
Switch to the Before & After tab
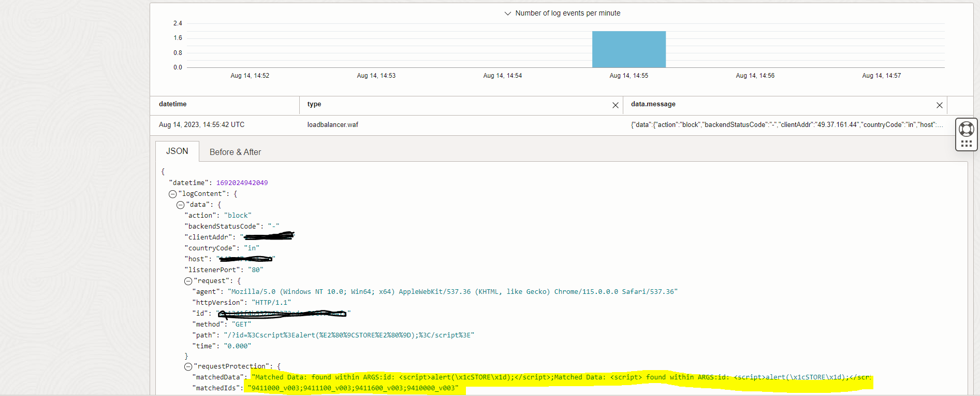point(235,152)
